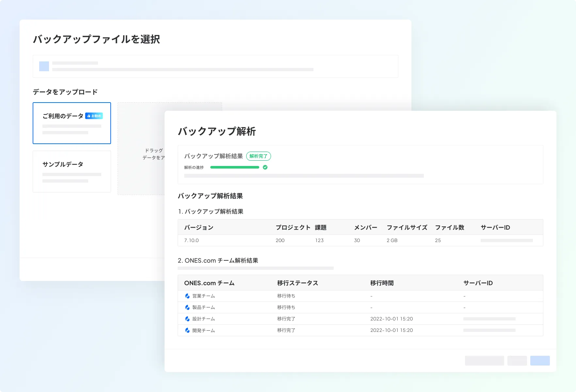576x392 pixels.
Task: Click the 7.10.0 version cell
Action: click(x=191, y=240)
